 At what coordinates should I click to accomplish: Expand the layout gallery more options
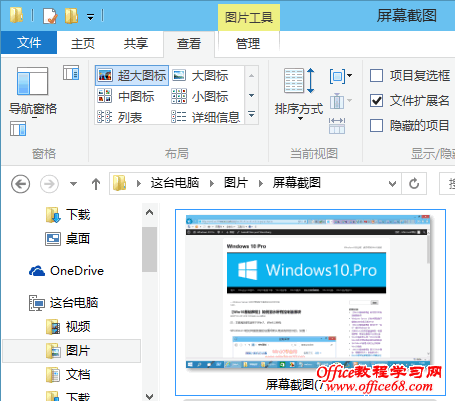[x=252, y=115]
